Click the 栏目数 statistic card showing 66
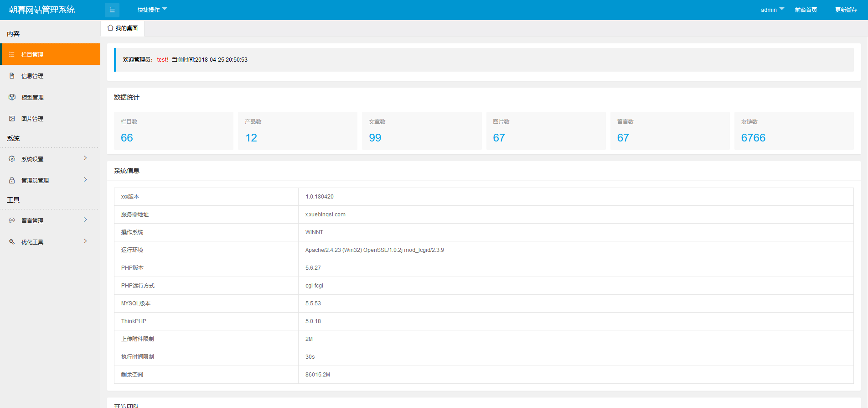 point(173,131)
